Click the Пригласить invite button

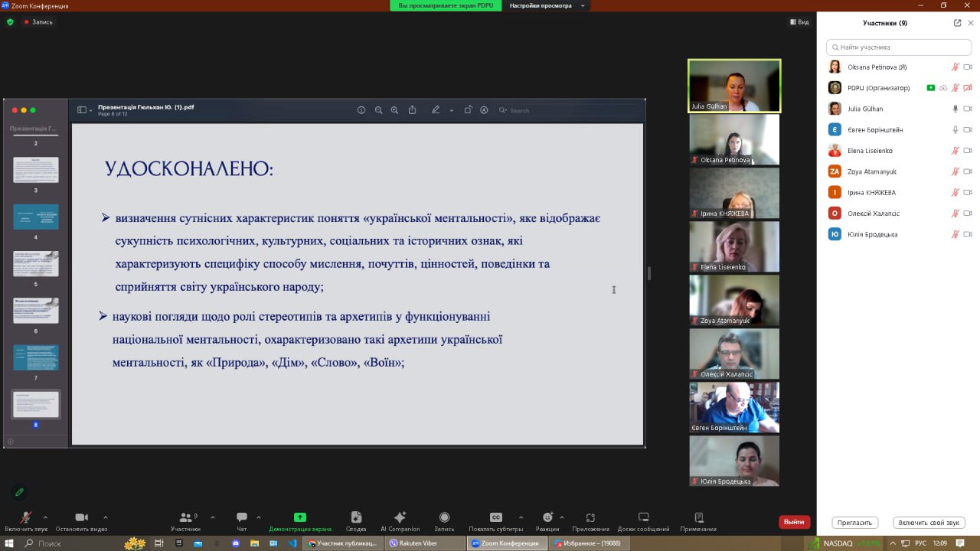854,523
